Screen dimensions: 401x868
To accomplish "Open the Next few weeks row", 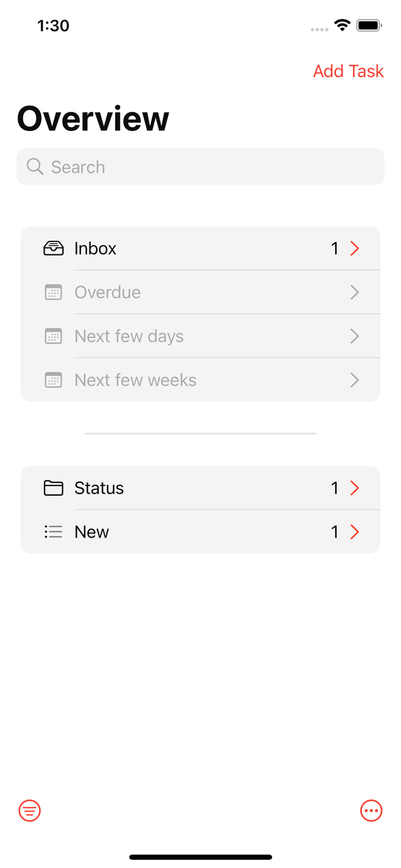I will coord(200,380).
